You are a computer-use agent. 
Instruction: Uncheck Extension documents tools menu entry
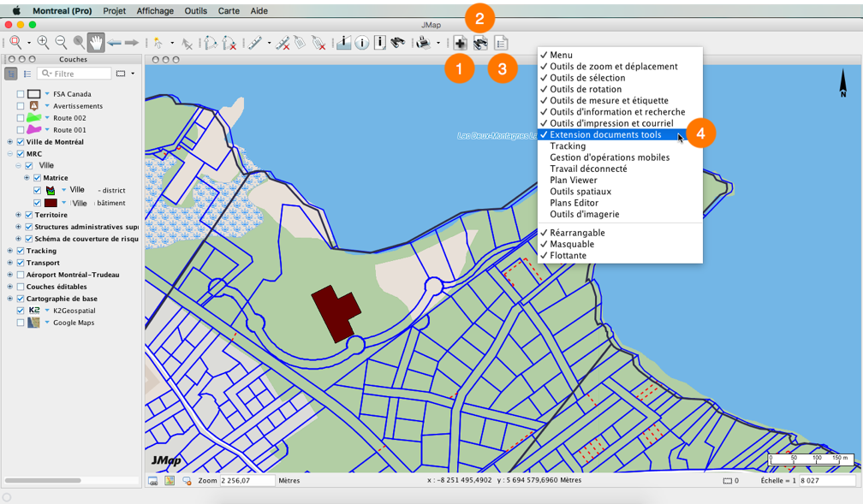pyautogui.click(x=604, y=135)
